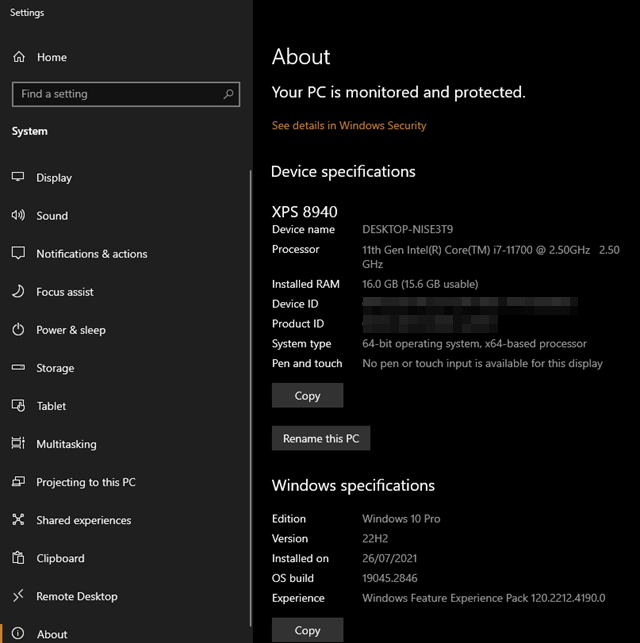Click the Power & sleep icon

coord(18,330)
